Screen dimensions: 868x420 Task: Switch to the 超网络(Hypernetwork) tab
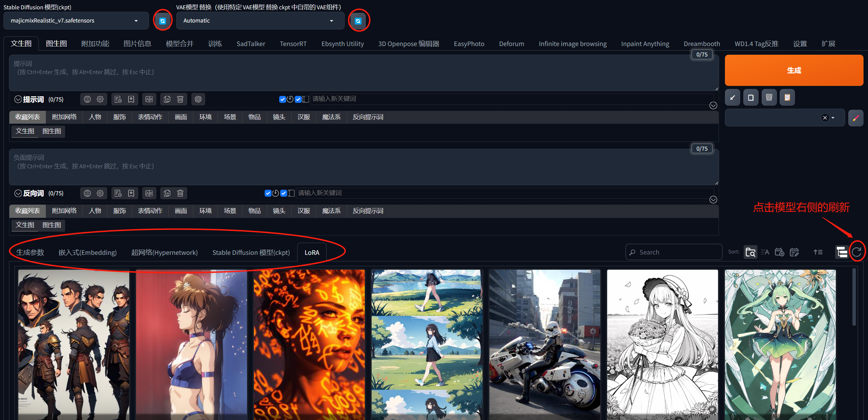[165, 252]
